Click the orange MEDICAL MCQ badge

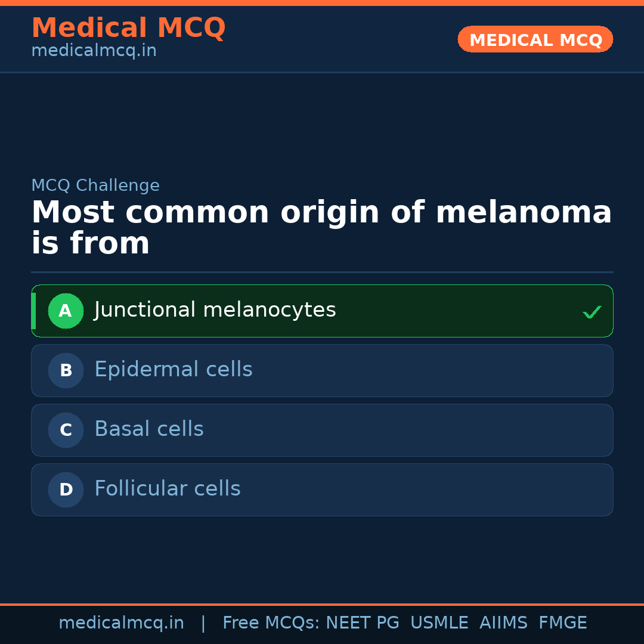coord(535,39)
